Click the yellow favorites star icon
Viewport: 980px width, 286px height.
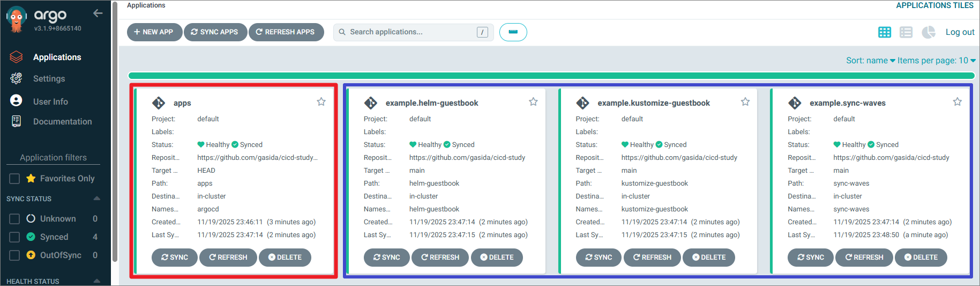tap(31, 178)
